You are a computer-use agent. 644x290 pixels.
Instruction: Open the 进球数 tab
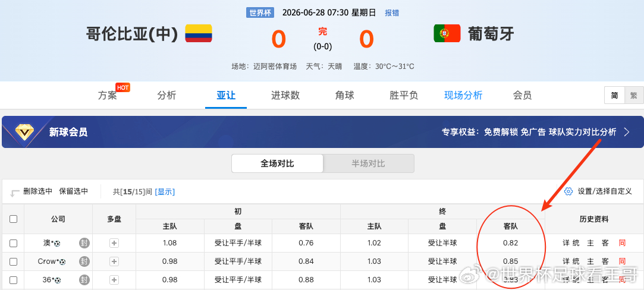[285, 96]
